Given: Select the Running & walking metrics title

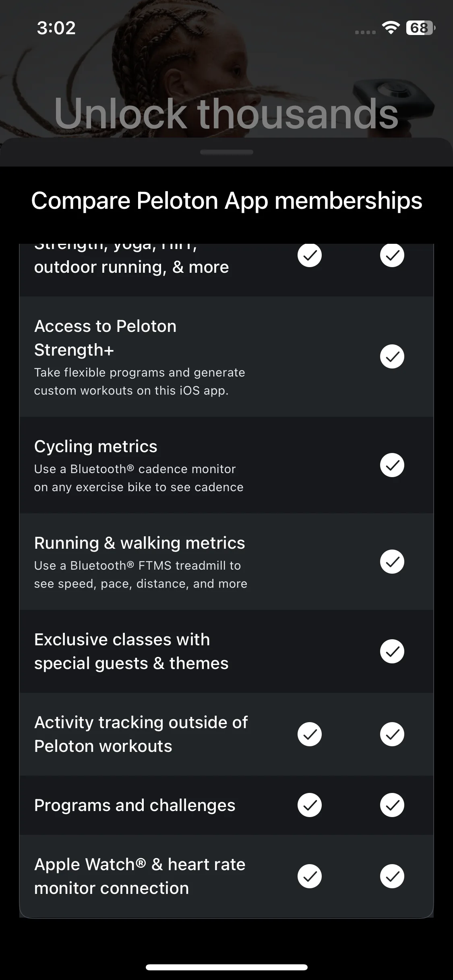Looking at the screenshot, I should click(139, 543).
